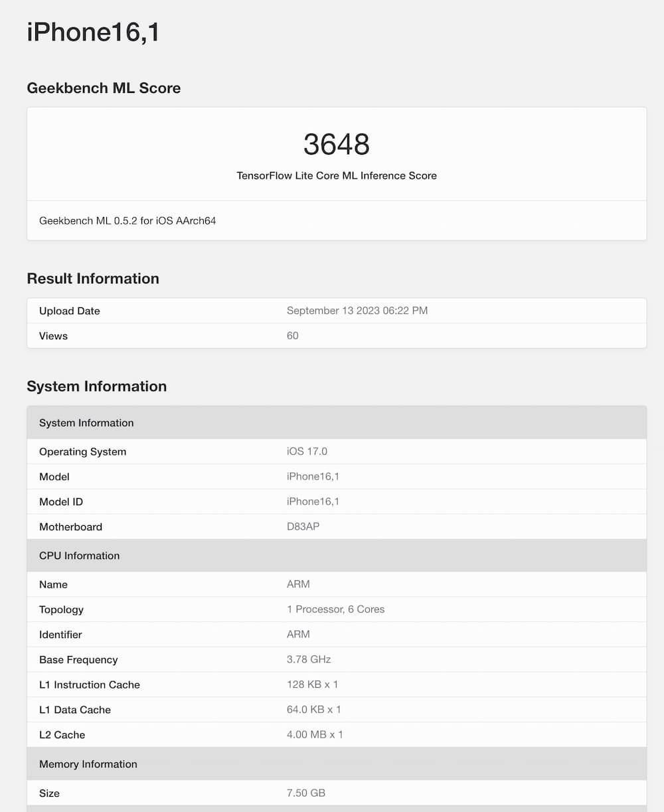This screenshot has height=812, width=664.
Task: Click the iOS 17.0 value
Action: 307,451
